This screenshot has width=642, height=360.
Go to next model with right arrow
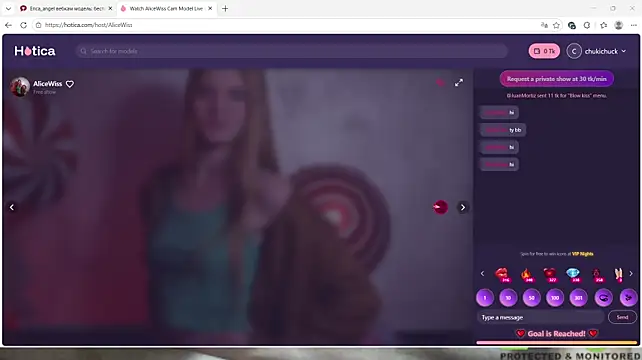463,207
